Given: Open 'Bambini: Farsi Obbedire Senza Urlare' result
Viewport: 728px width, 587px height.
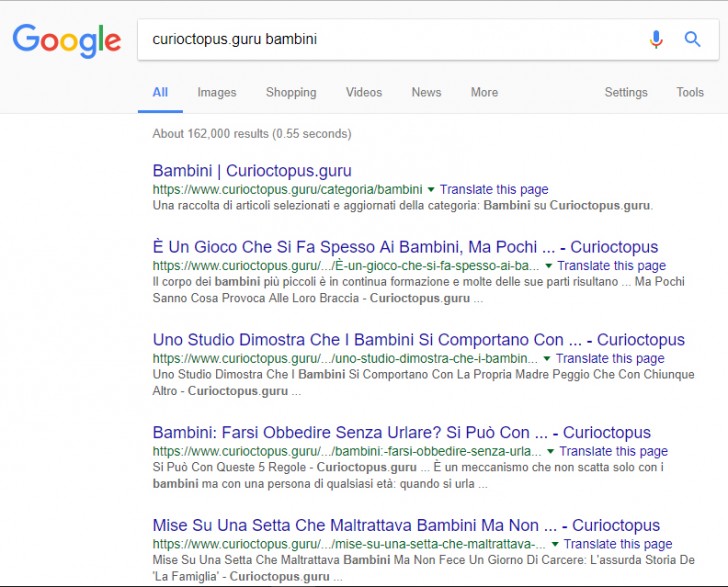Looking at the screenshot, I should tap(401, 433).
